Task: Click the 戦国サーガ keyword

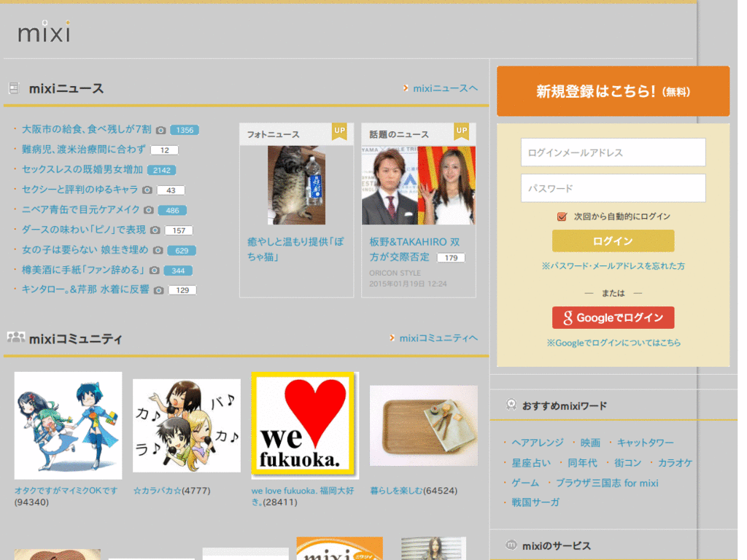Action: pos(535,502)
